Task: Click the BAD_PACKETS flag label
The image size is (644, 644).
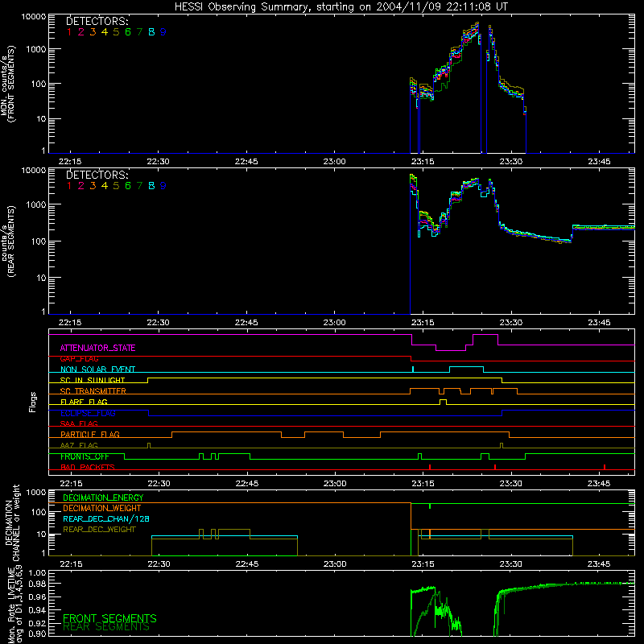Action: click(x=88, y=467)
